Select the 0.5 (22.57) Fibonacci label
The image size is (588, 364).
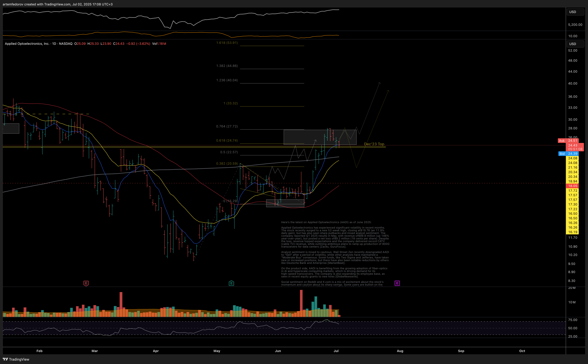(x=229, y=152)
